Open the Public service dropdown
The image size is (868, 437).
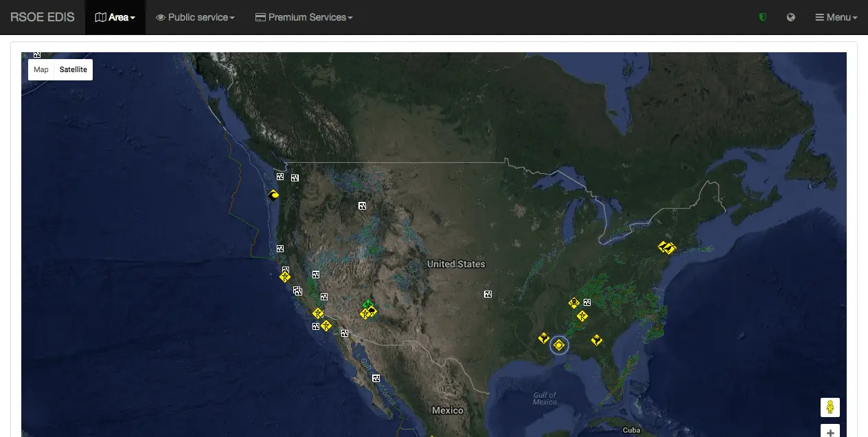(x=196, y=17)
